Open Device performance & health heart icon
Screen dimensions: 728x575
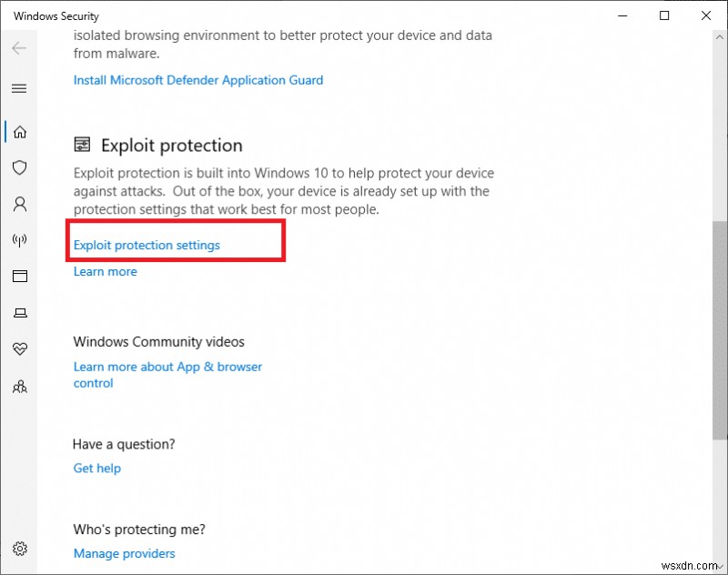(19, 349)
